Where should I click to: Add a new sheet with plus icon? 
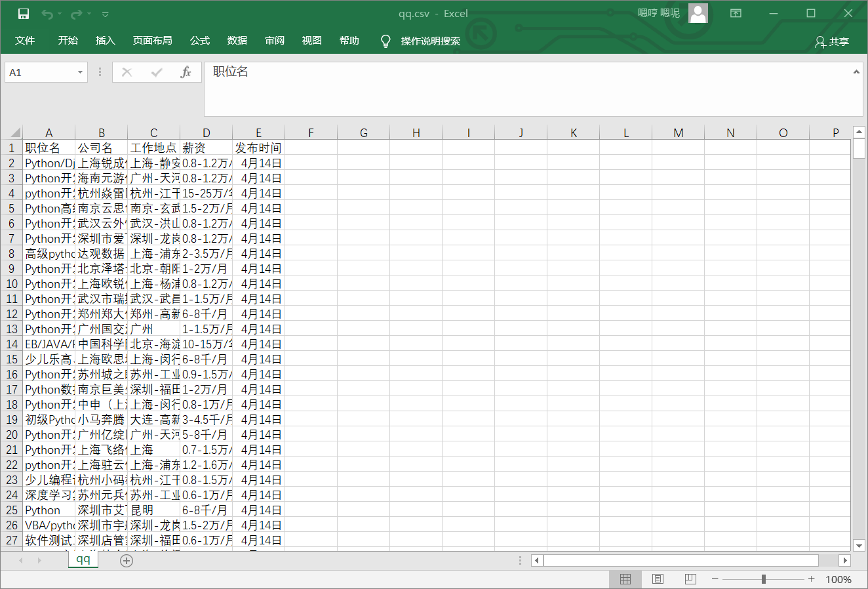[x=127, y=561]
